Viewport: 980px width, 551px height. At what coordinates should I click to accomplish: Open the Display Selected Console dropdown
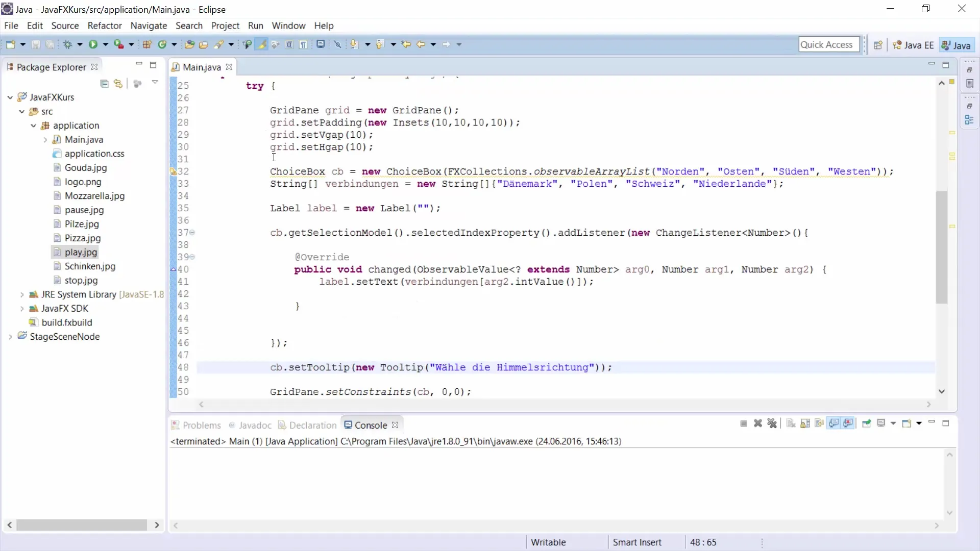tap(893, 423)
